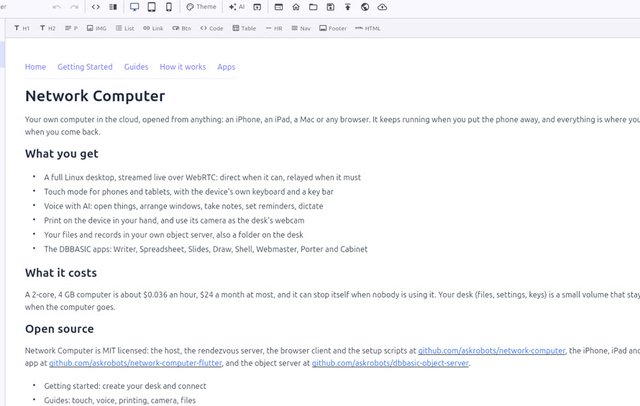
Task: Insert a List block
Action: [x=125, y=28]
